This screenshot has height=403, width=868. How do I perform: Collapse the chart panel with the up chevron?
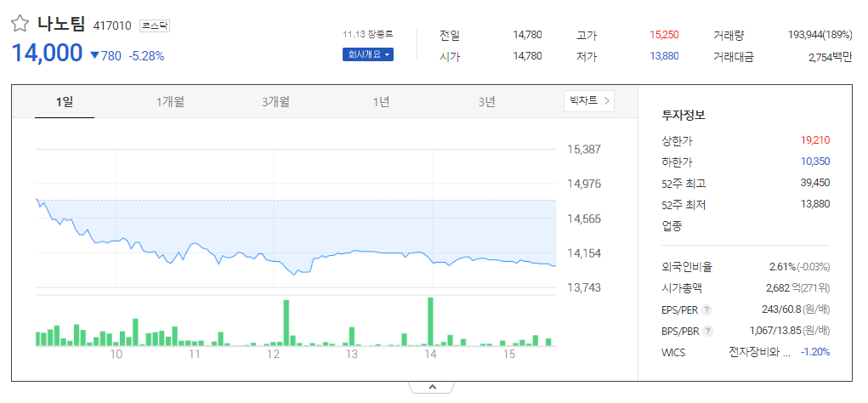433,387
